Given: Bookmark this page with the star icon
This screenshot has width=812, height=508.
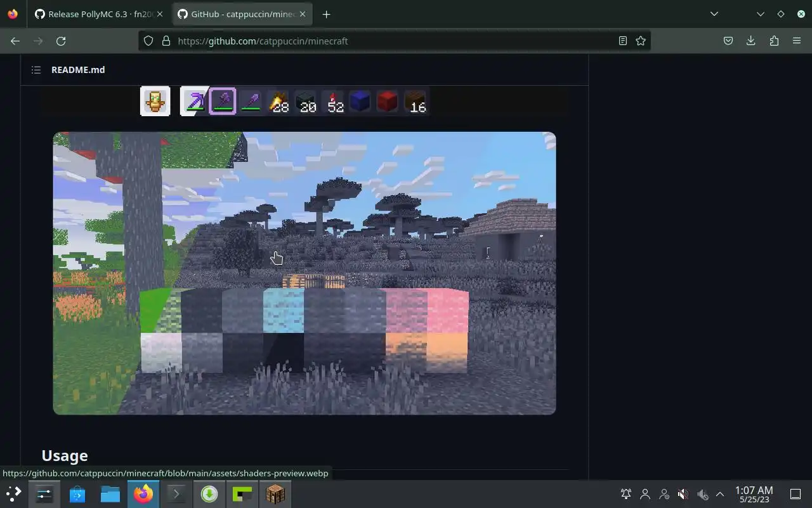Looking at the screenshot, I should tap(641, 41).
